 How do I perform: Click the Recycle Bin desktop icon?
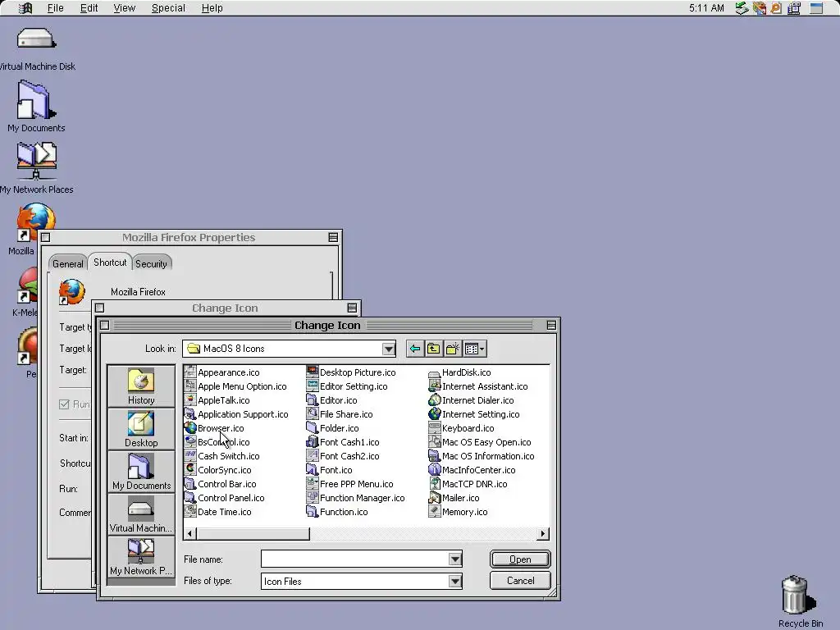pos(799,595)
